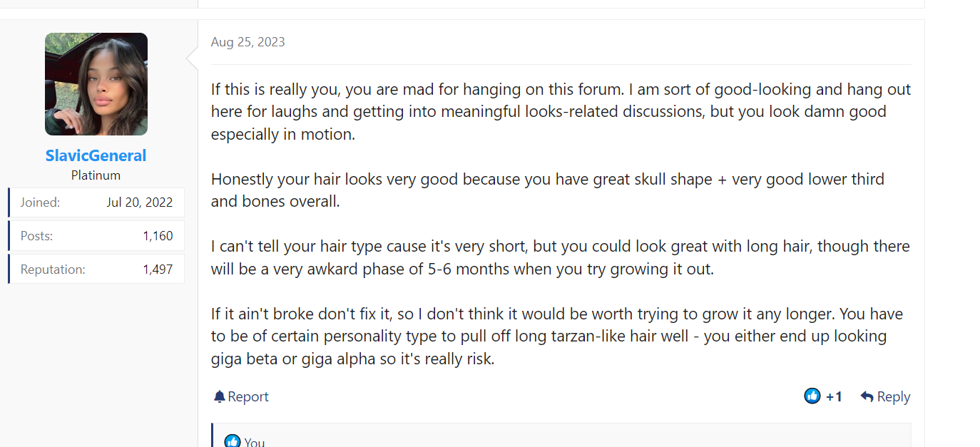
Task: Click the Jul 20, 2022 joined date
Action: click(140, 202)
